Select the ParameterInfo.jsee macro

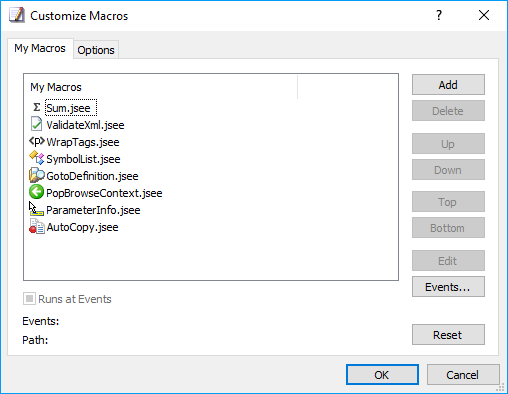[93, 210]
